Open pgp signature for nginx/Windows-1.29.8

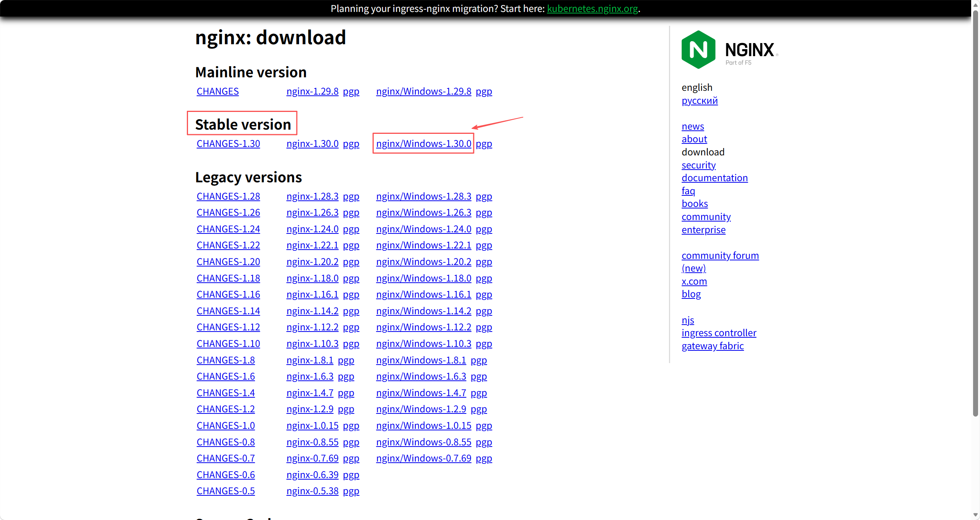[x=484, y=91]
